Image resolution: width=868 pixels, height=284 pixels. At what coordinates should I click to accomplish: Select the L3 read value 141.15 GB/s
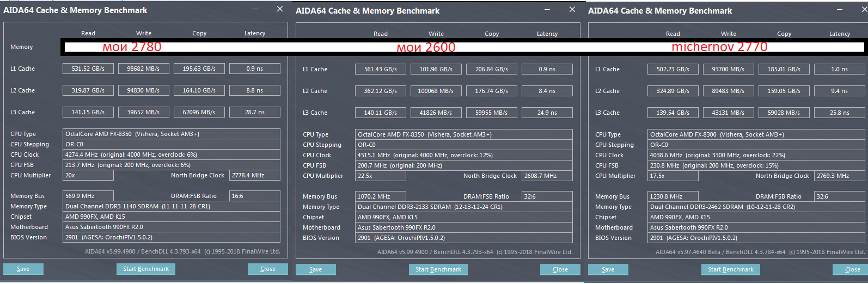click(x=88, y=112)
